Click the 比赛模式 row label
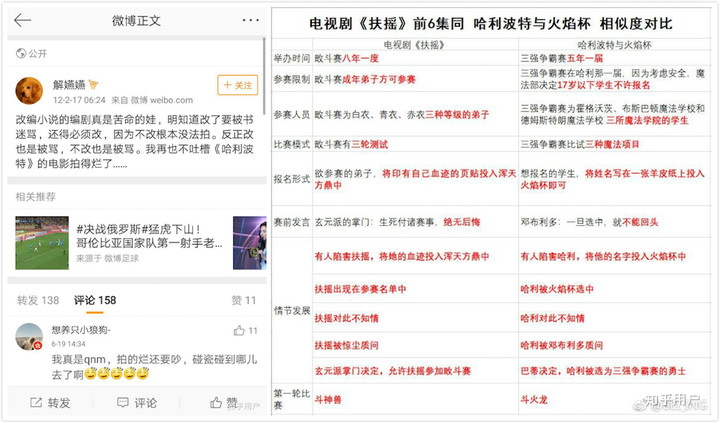Viewport: 720px width, 423px height. (x=292, y=144)
